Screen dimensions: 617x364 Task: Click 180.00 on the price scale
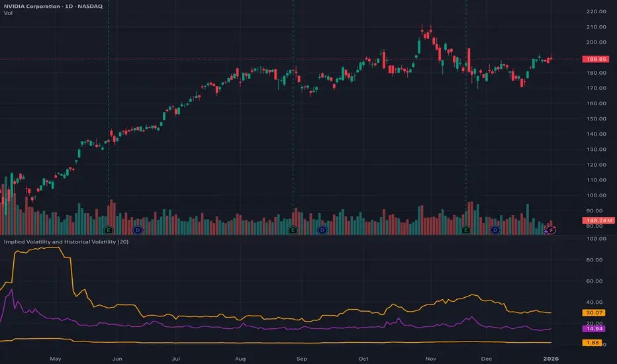tap(596, 73)
